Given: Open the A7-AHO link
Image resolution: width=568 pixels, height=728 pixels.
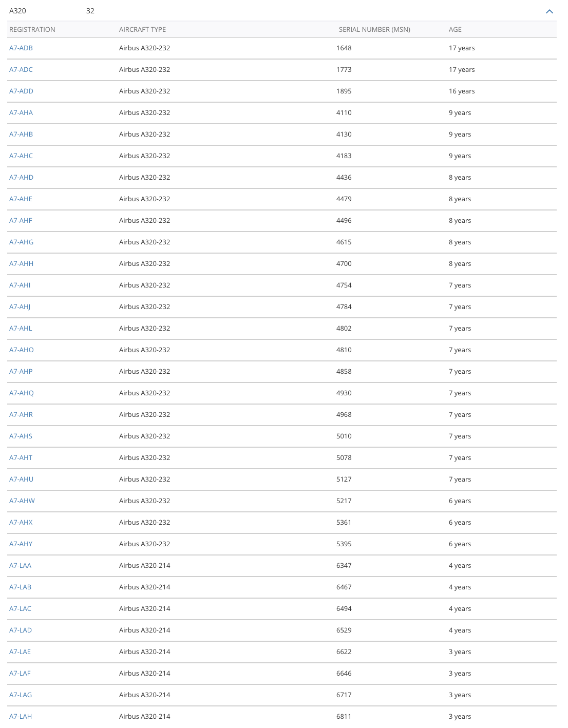Looking at the screenshot, I should (x=22, y=350).
